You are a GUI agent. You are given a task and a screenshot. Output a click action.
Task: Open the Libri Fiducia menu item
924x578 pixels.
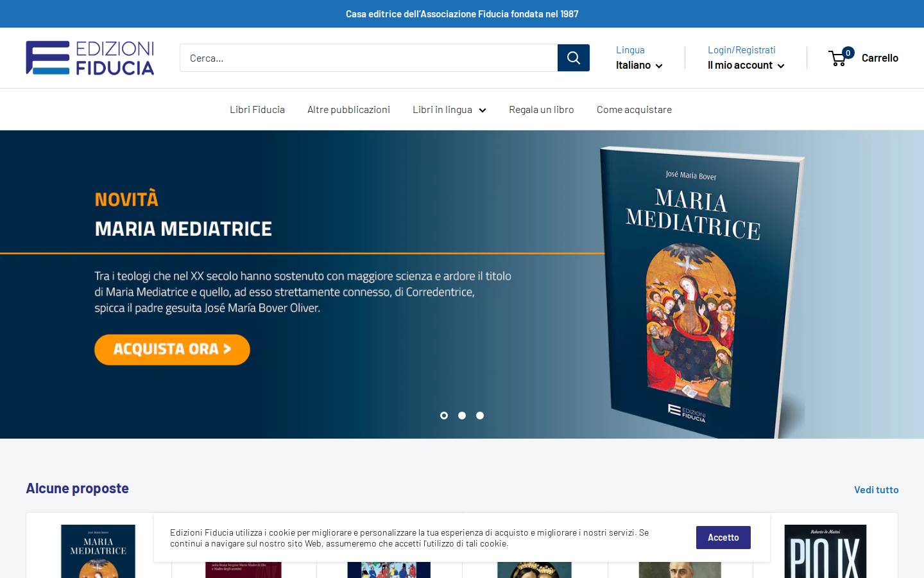tap(257, 109)
